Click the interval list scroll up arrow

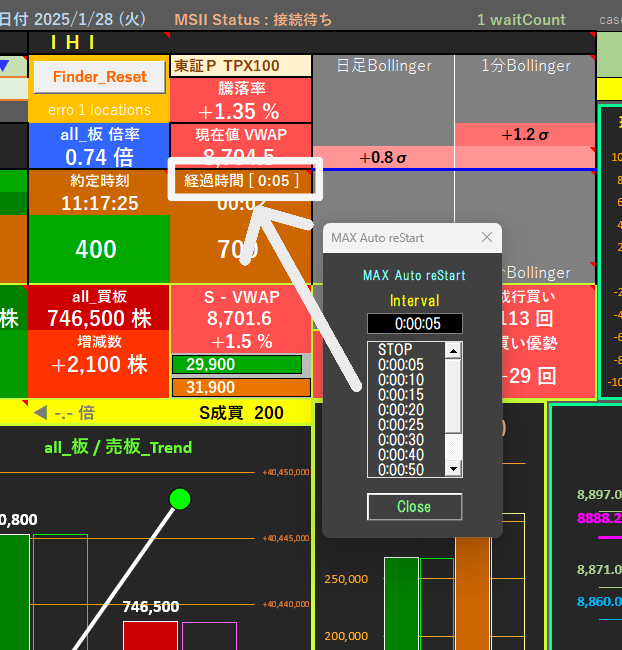coord(453,351)
